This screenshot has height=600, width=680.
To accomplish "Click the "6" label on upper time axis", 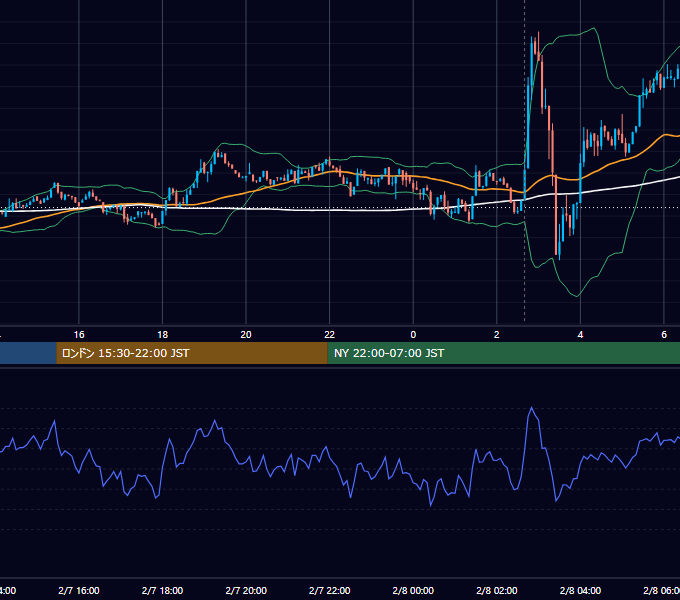I will coord(664,335).
